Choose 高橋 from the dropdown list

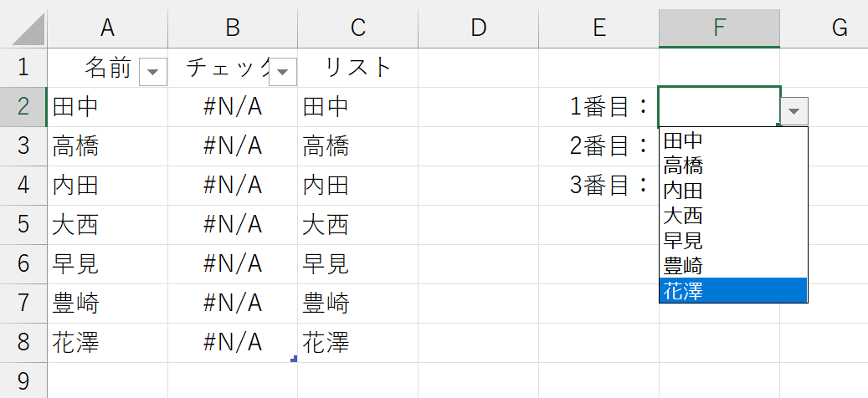[733, 166]
